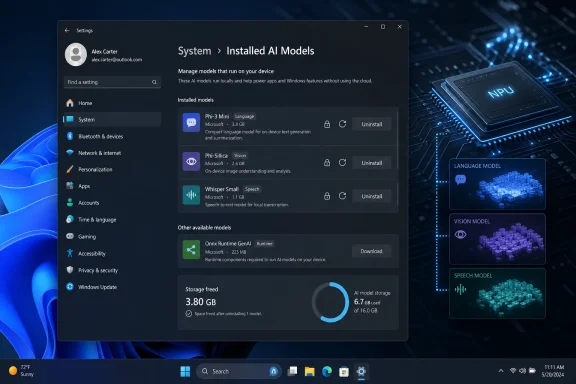This screenshot has width=576, height=384.
Task: Launch Microsoft Edge from the taskbar
Action: (x=327, y=372)
